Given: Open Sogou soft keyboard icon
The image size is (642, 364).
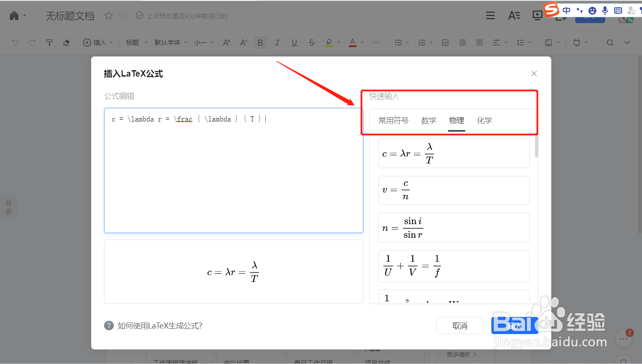Looking at the screenshot, I should pos(618,10).
